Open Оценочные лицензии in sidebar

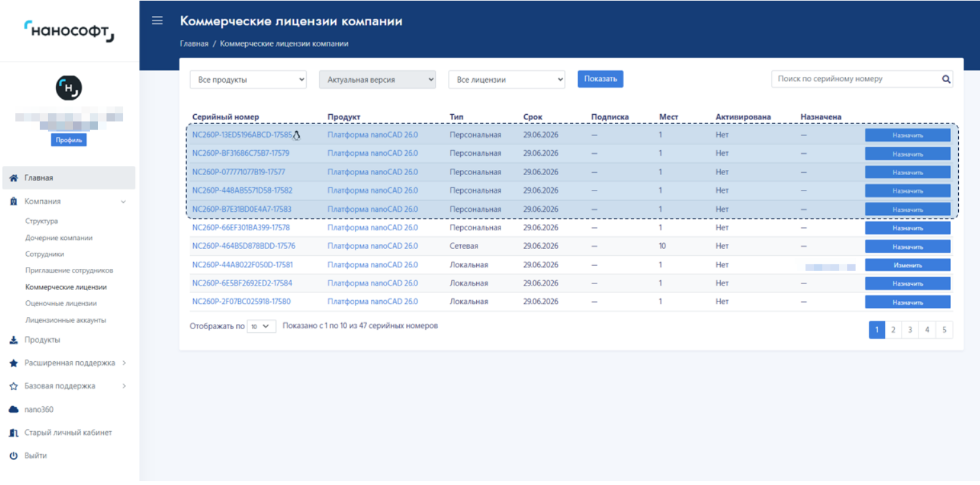pos(61,303)
